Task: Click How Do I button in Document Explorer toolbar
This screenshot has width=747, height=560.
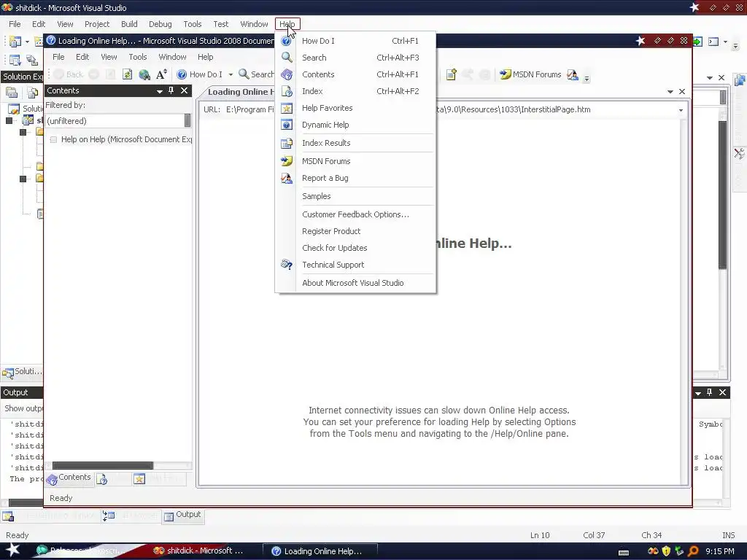Action: point(200,74)
